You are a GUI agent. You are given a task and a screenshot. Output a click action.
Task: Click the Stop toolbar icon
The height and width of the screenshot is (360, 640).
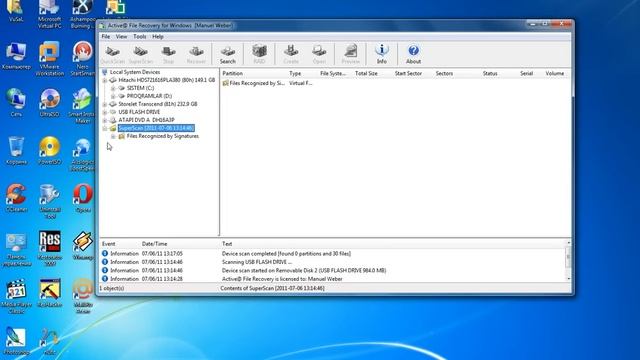(168, 54)
